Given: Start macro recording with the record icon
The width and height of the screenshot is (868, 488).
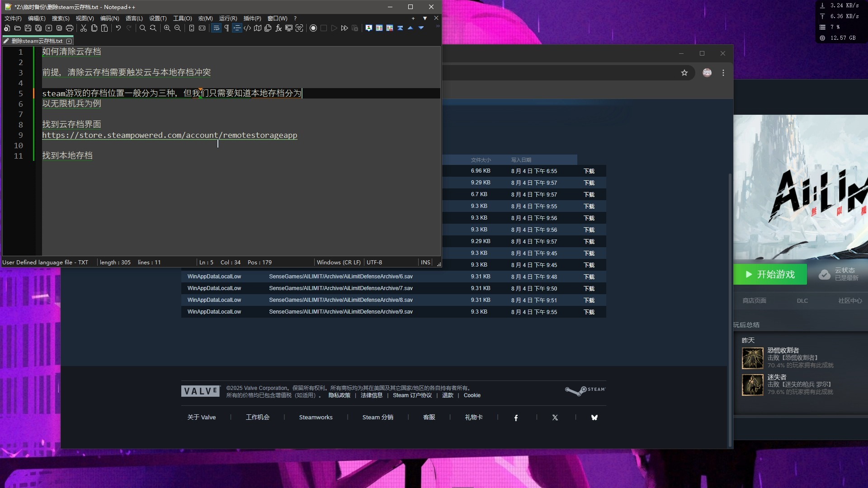Looking at the screenshot, I should 313,28.
